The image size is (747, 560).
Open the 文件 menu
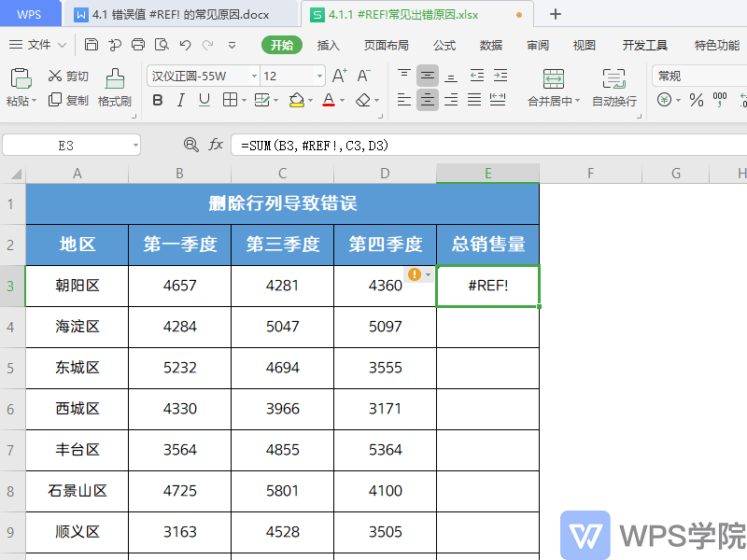tap(37, 45)
